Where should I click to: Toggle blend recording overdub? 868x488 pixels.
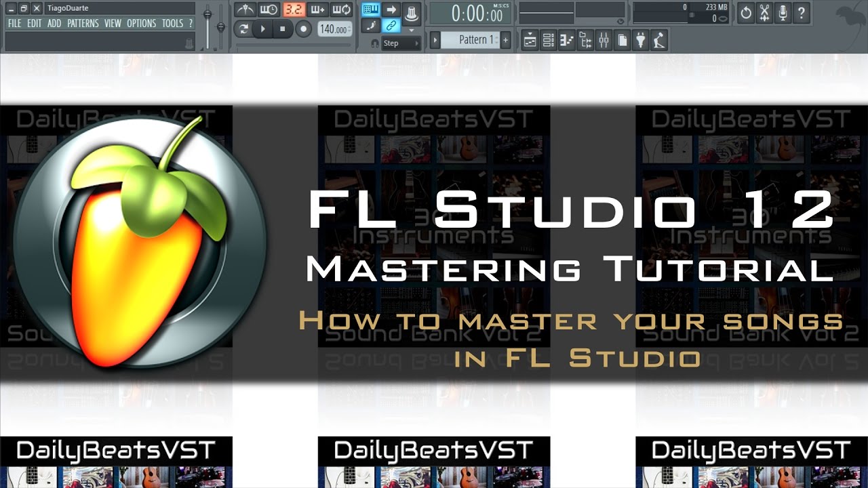[x=317, y=9]
